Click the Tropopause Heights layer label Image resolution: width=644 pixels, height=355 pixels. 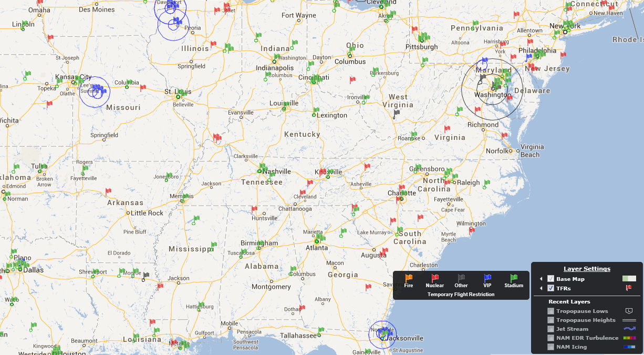(586, 320)
